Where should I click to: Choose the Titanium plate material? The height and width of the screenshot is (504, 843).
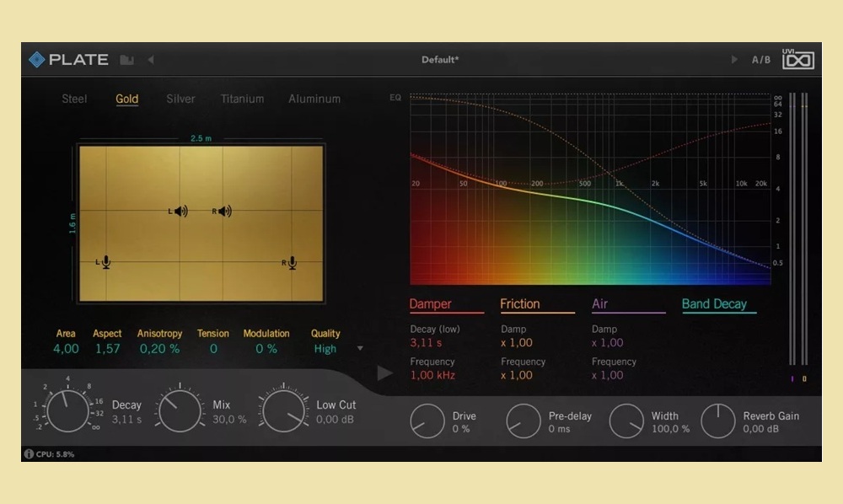point(242,99)
